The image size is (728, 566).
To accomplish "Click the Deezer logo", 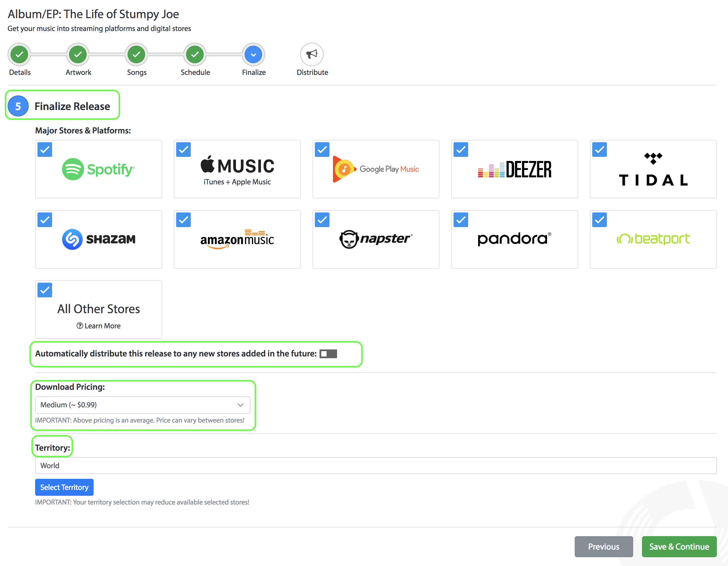I will pos(515,169).
